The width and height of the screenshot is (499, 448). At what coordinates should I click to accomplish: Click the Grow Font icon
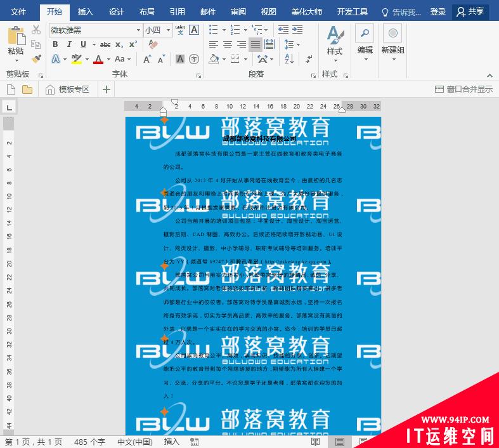pyautogui.click(x=146, y=59)
